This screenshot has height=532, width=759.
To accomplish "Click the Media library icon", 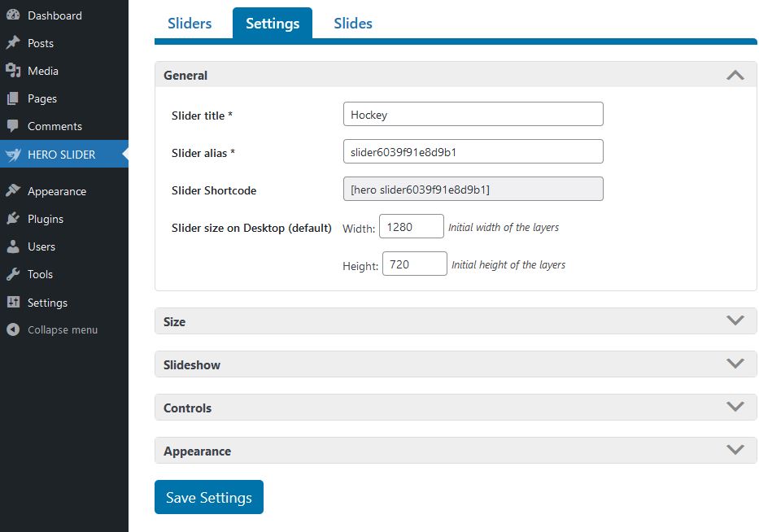I will point(13,71).
